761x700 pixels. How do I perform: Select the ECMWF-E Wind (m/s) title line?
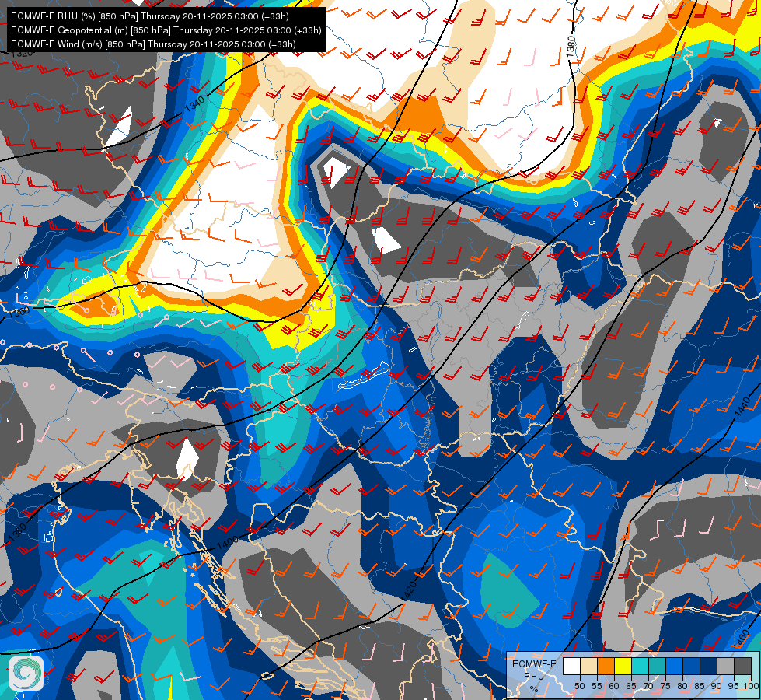pyautogui.click(x=153, y=44)
